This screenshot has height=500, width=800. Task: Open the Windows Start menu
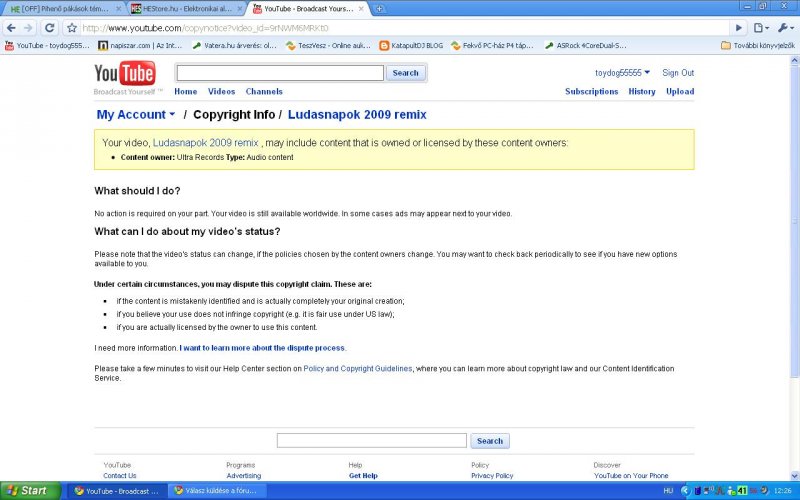[x=30, y=491]
